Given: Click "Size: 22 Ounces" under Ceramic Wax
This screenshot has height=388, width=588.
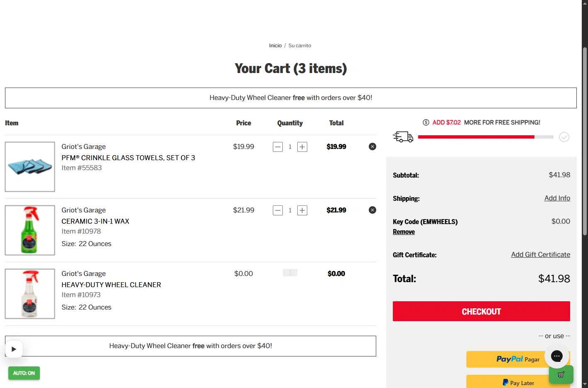Looking at the screenshot, I should [x=86, y=244].
